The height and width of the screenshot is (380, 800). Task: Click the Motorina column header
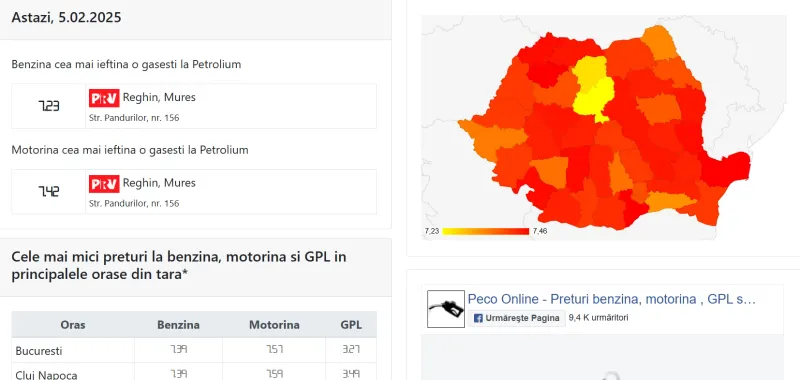click(274, 325)
